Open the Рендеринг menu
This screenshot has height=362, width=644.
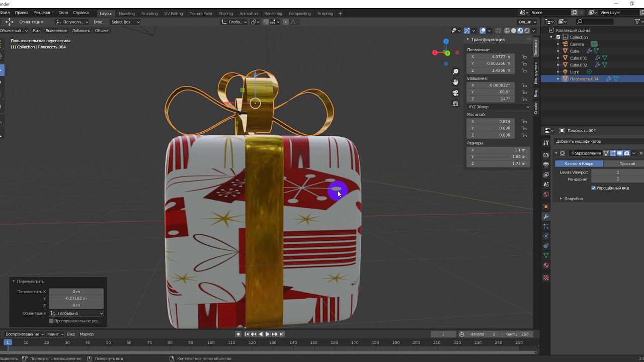pos(43,13)
